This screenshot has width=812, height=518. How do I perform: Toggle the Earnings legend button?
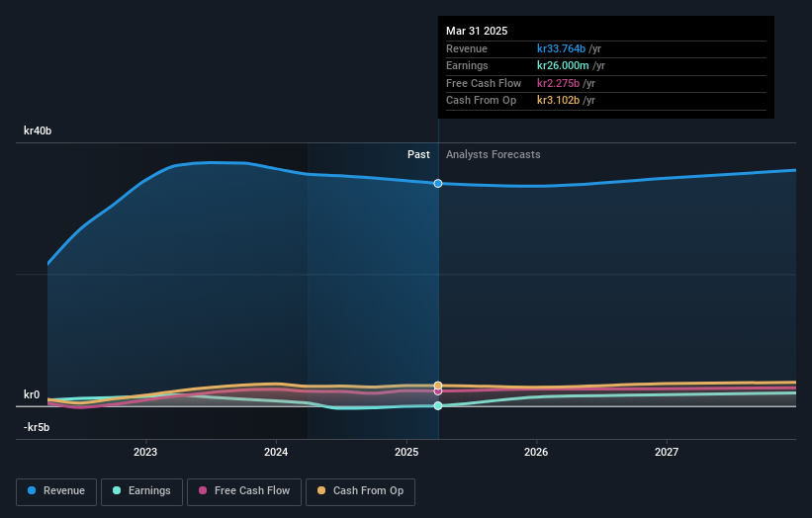tap(141, 491)
